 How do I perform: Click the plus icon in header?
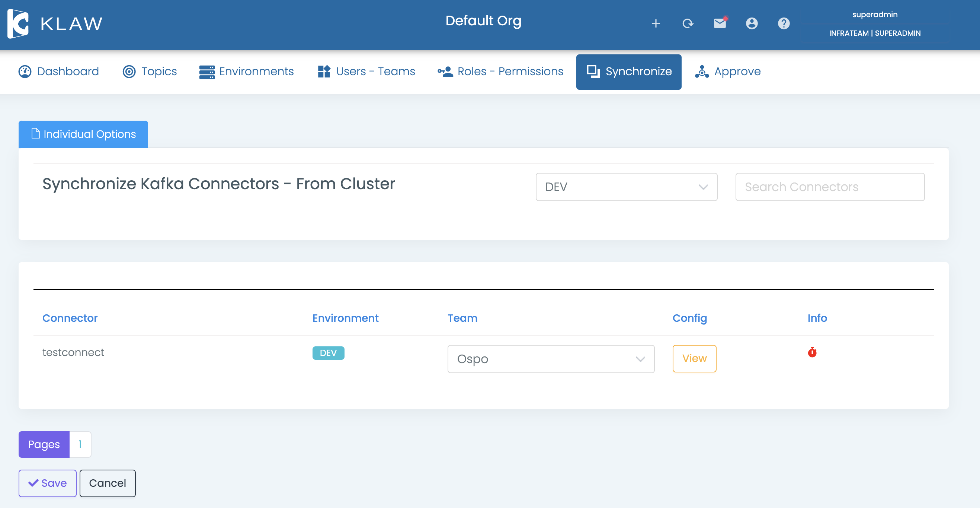click(x=656, y=23)
